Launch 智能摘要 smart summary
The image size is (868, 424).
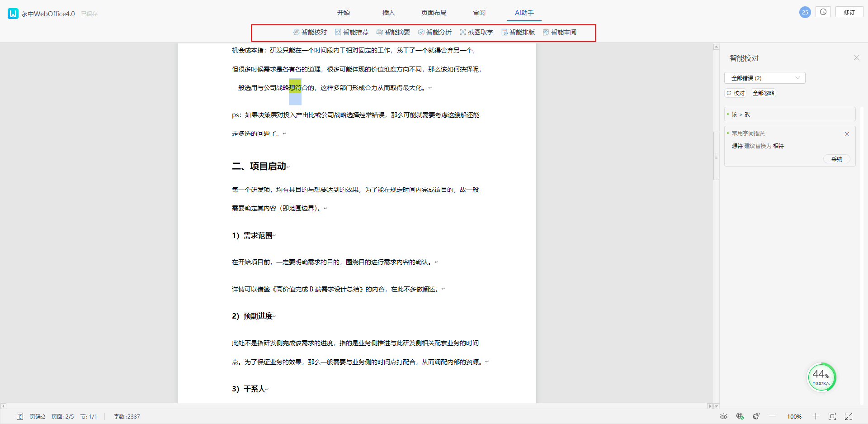tap(393, 32)
